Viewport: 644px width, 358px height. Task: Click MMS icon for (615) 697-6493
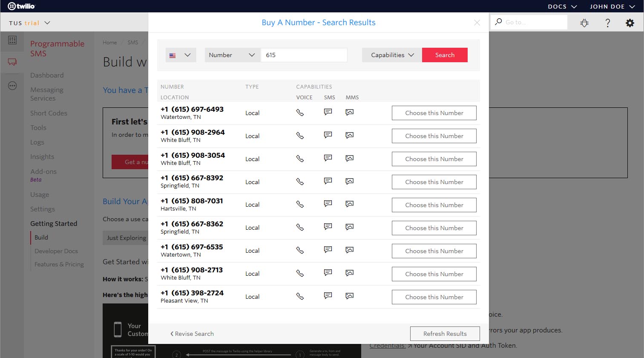click(x=350, y=112)
